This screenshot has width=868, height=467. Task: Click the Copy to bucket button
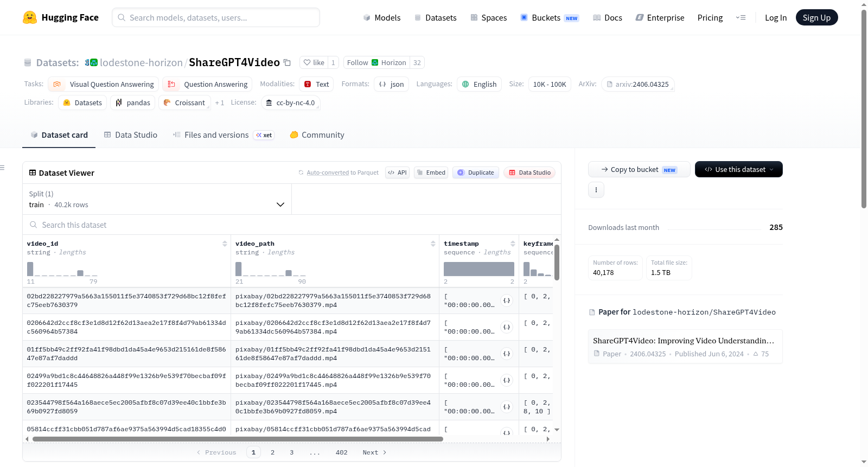coord(639,169)
